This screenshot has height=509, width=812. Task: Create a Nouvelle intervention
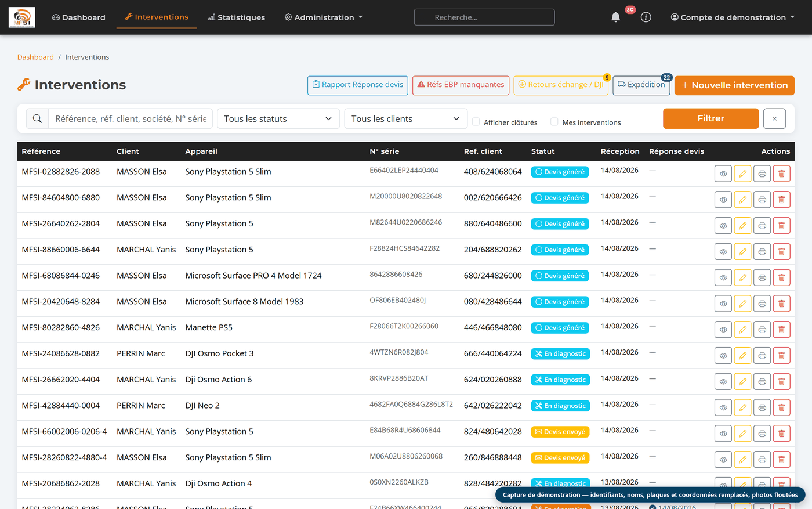pos(734,85)
